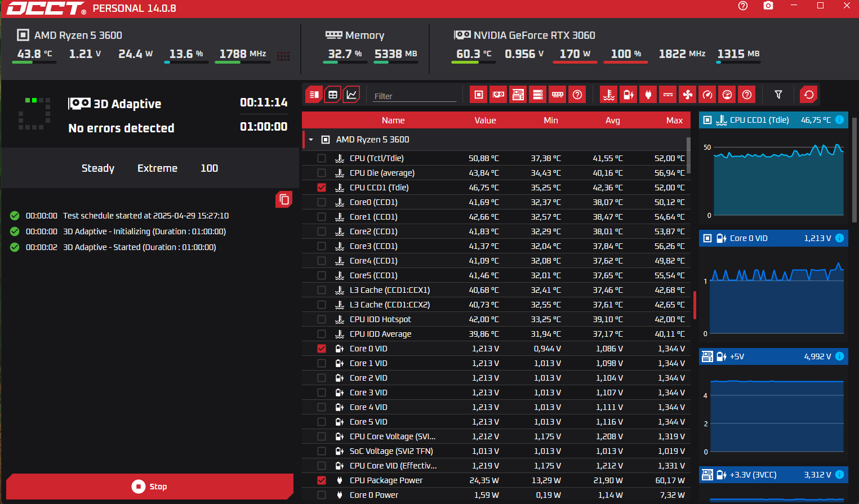Open info for +3.3V (3VCC) graph

point(839,475)
